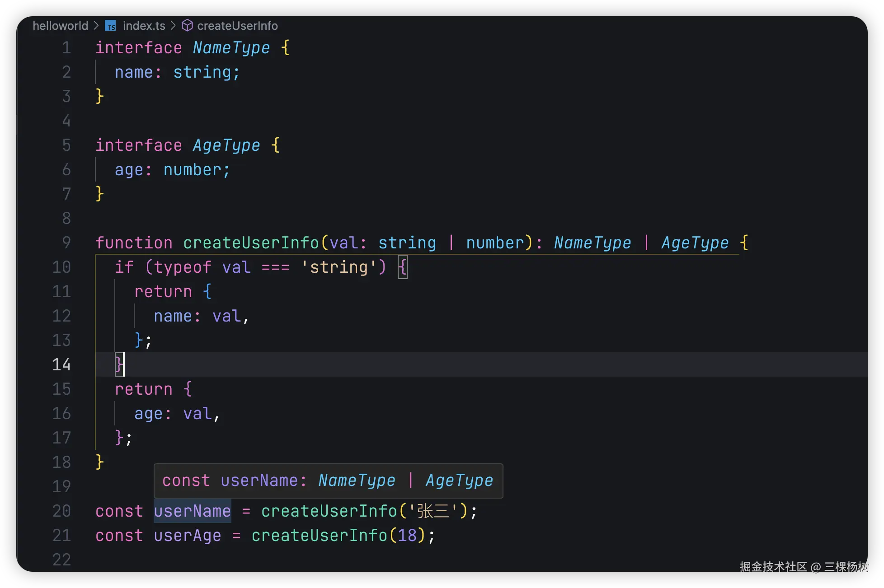Expand chevron after index.ts breadcrumb
This screenshot has width=884, height=588.
[173, 26]
